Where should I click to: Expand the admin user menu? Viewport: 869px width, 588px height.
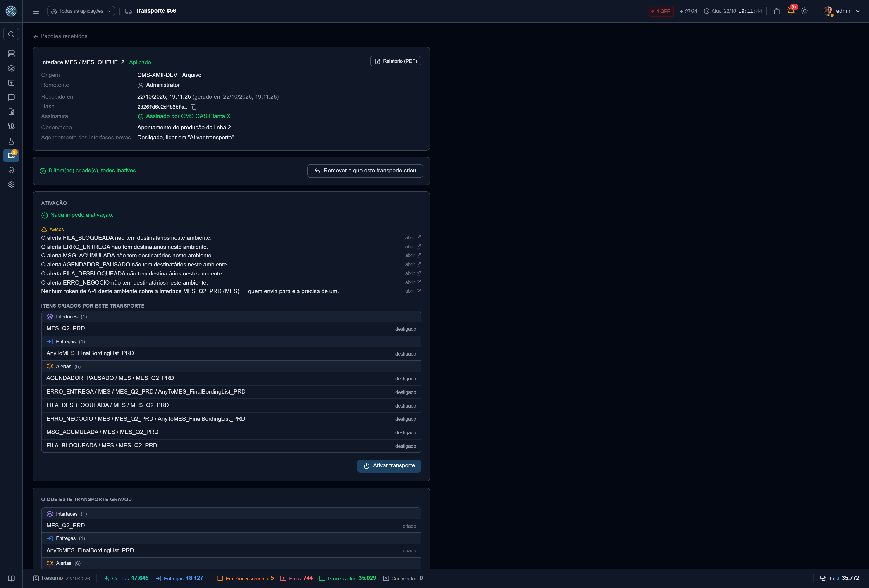842,11
